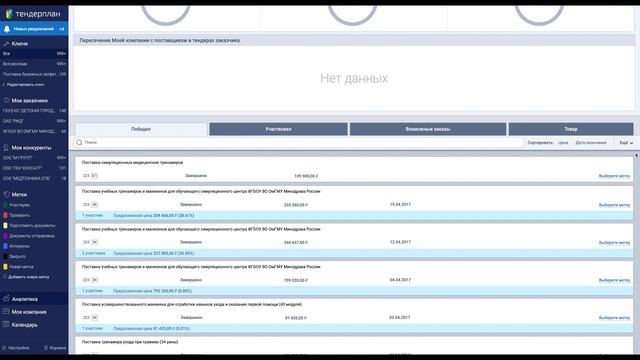Screen dimensions: 640x360
Task: Click Предложенная цена line under 19.04.2017 tender
Action: point(153,216)
